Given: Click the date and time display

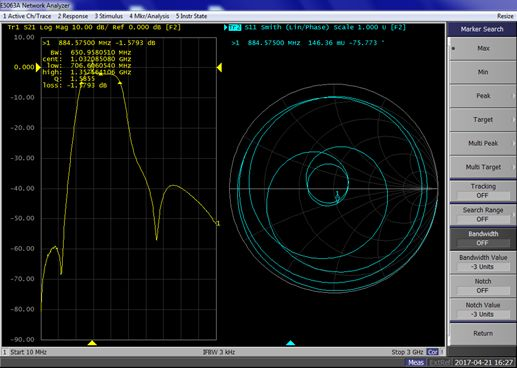Looking at the screenshot, I should (484, 363).
